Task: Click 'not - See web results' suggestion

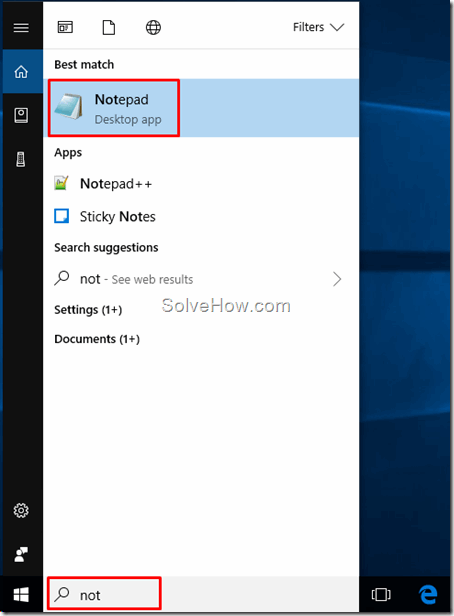Action: (201, 279)
